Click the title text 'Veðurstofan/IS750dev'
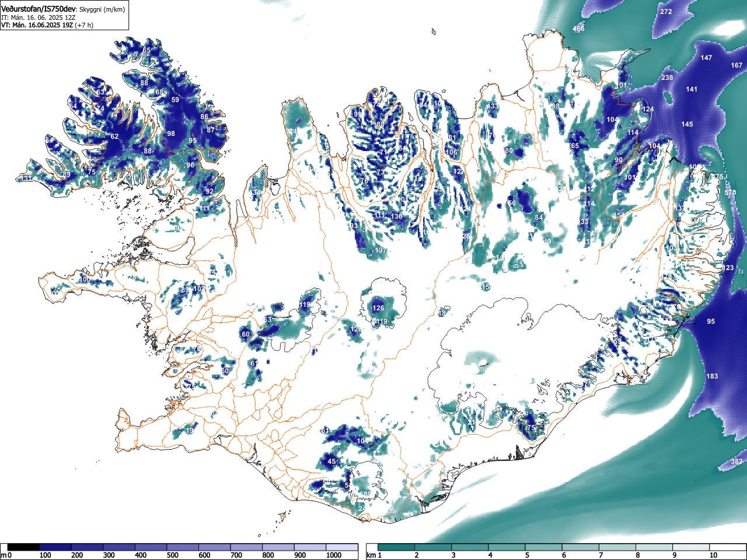 pos(39,9)
